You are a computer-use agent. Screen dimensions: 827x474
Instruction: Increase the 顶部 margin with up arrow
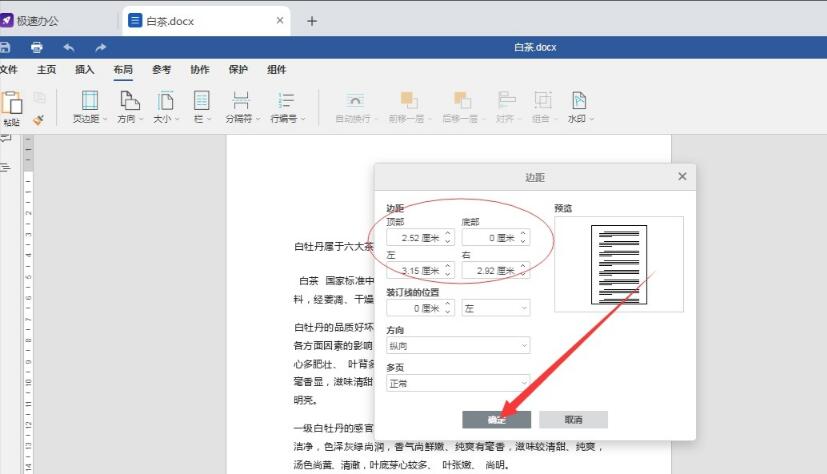[x=448, y=234]
